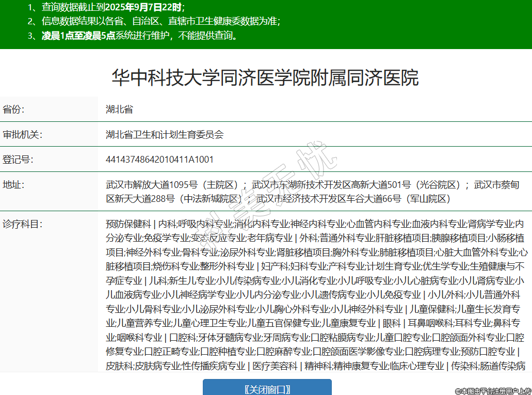This screenshot has width=532, height=395.
Task: Click the hospital name heading 华中科技大学同济医学院附属同济医院
Action: [x=265, y=78]
